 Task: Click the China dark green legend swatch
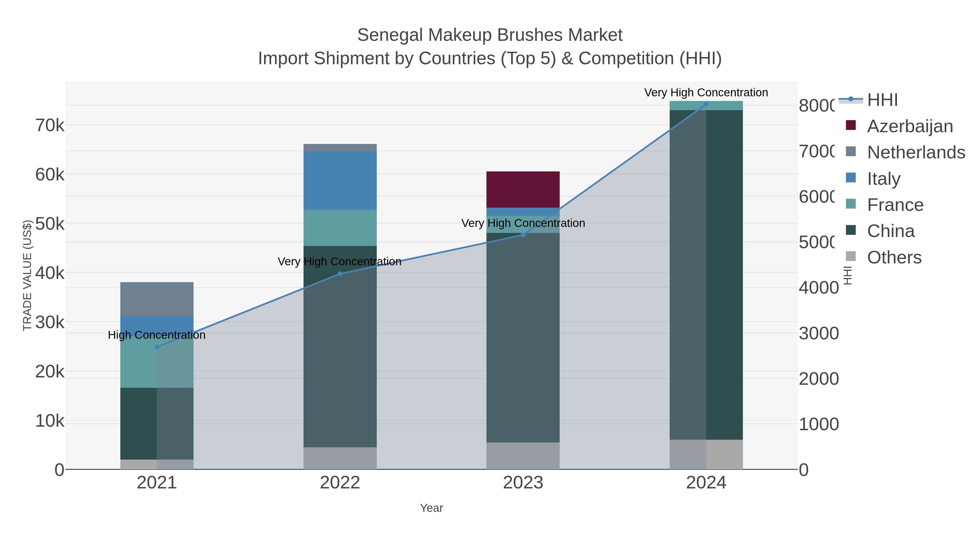coord(851,230)
